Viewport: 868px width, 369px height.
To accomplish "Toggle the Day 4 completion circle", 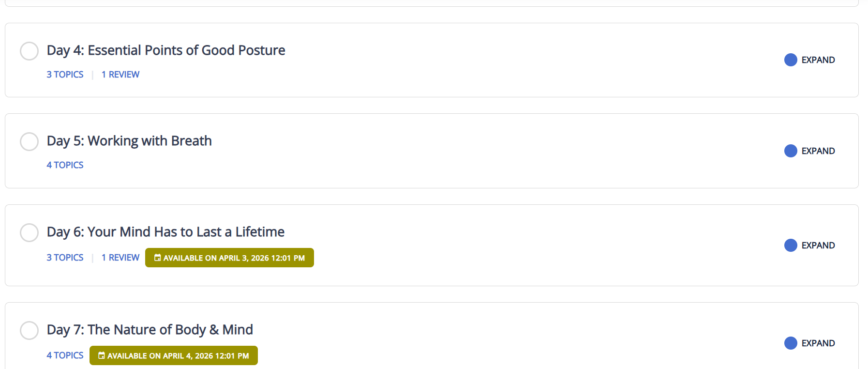I will click(x=29, y=51).
